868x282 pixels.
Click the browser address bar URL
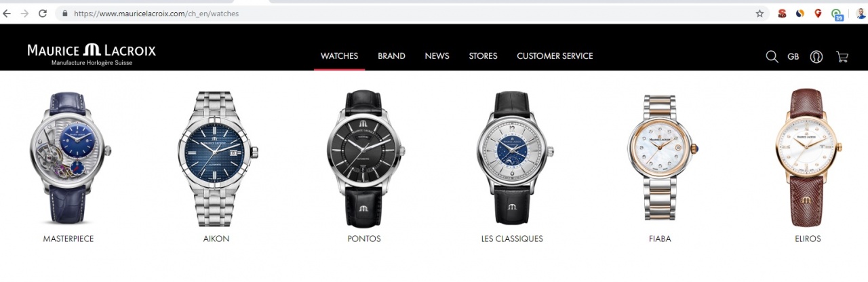tap(156, 13)
